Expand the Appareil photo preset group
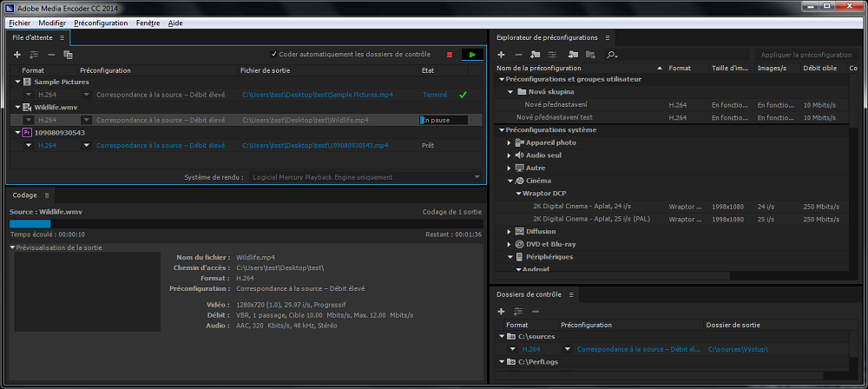Screen dimensions: 868x389 (x=509, y=143)
